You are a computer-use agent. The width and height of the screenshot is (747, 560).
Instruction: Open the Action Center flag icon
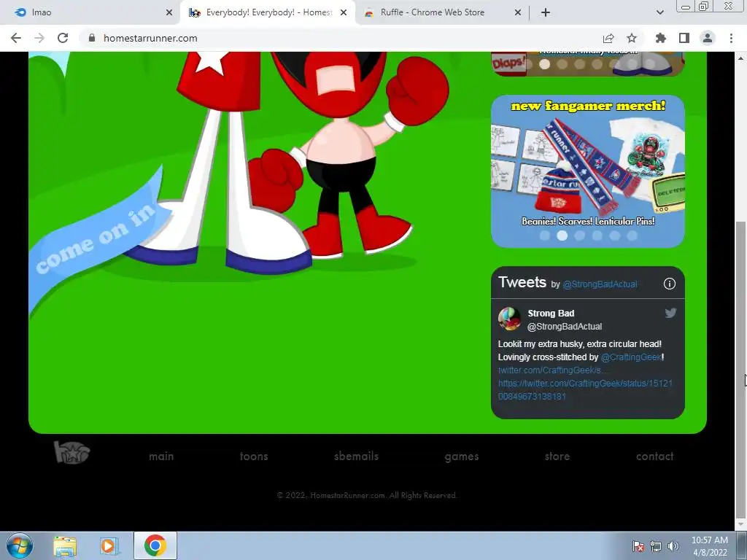click(x=638, y=546)
